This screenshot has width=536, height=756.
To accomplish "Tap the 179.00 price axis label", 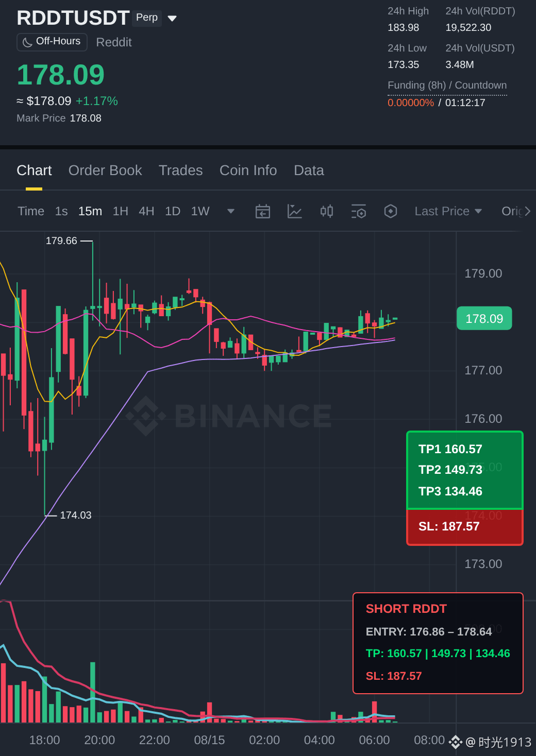I will click(x=483, y=273).
